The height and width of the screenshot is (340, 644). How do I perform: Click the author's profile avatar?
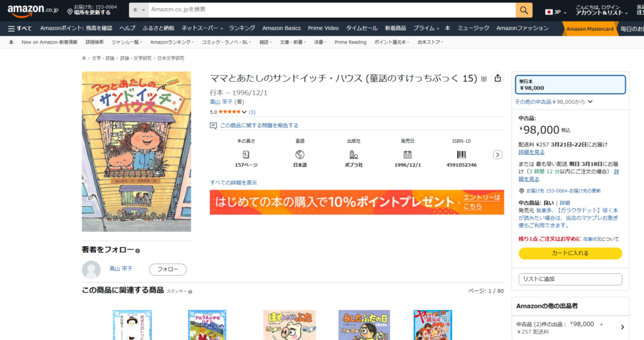(x=91, y=269)
